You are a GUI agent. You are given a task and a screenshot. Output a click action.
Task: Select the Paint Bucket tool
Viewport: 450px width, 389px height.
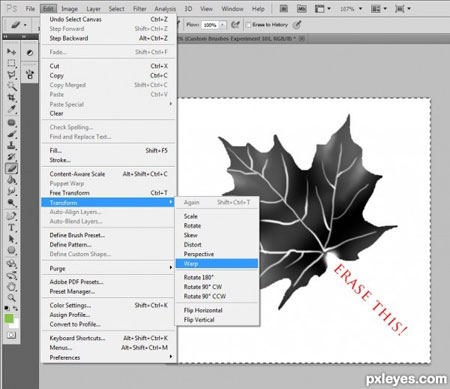(11, 180)
